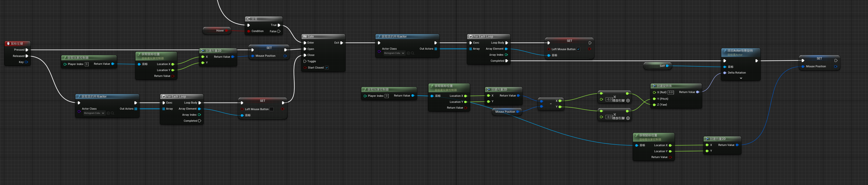Click the For Each Loop icon on lower loop node
Screen dimensions: 868x185
(x=164, y=97)
